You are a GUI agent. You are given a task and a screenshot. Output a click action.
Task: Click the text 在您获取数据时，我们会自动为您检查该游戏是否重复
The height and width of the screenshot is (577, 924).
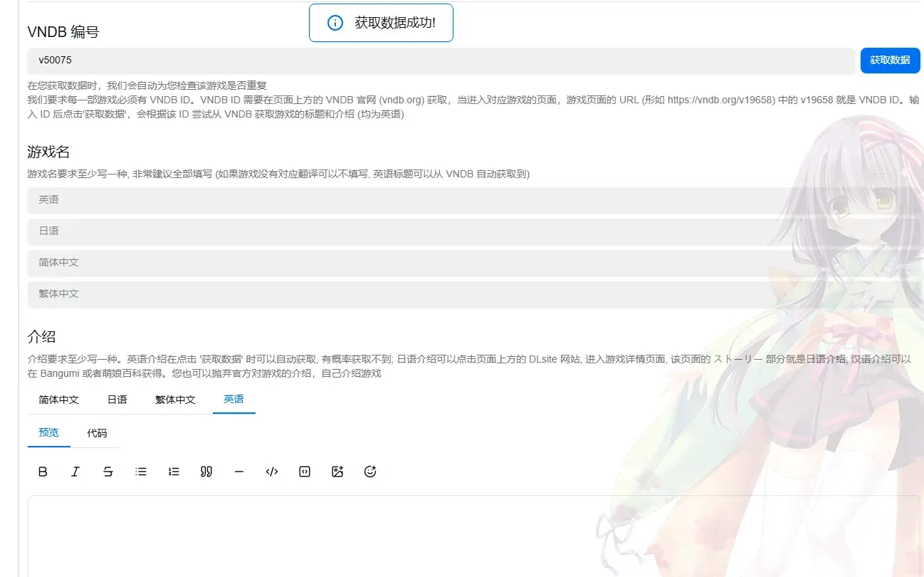147,86
